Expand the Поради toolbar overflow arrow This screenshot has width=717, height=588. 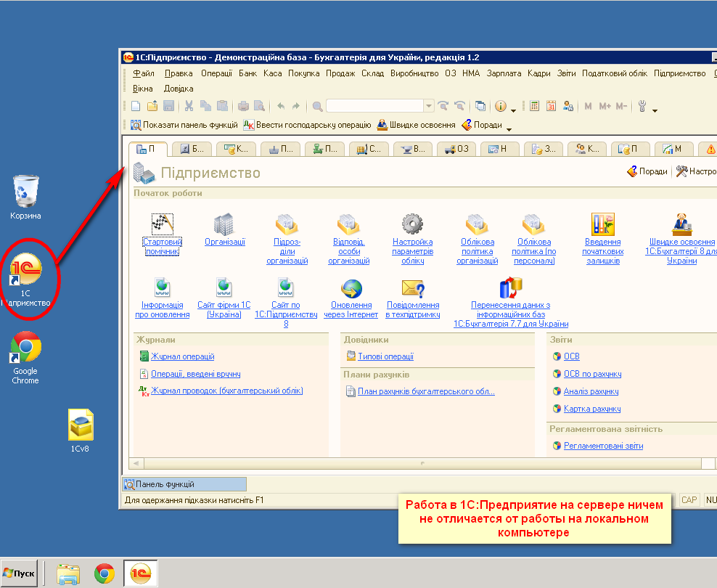509,129
